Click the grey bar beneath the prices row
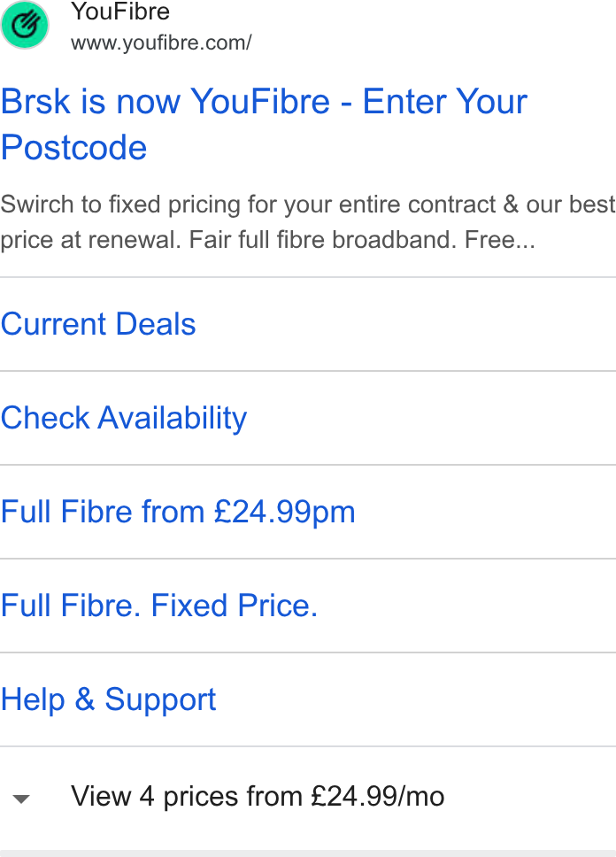This screenshot has width=616, height=857. (x=308, y=853)
